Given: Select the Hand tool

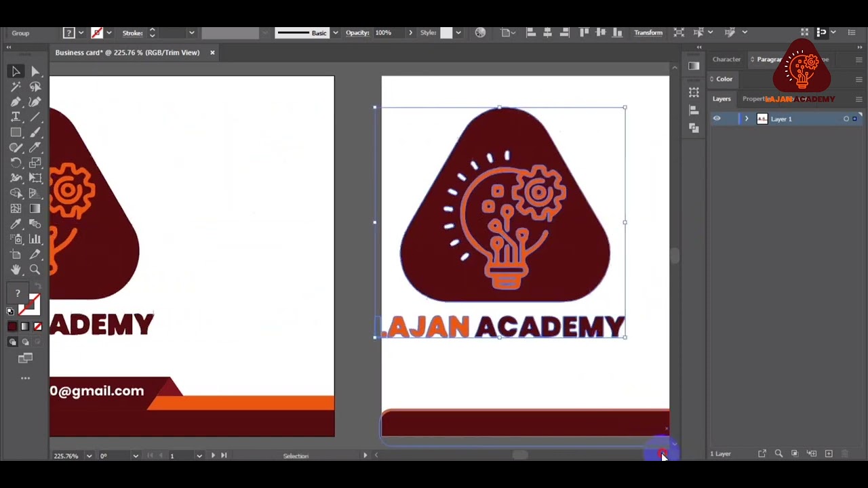Looking at the screenshot, I should pos(16,270).
